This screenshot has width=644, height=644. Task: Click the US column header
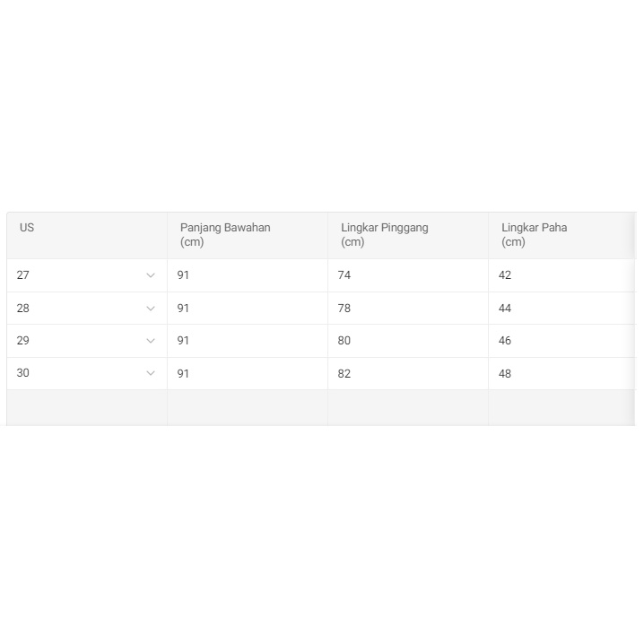27,228
